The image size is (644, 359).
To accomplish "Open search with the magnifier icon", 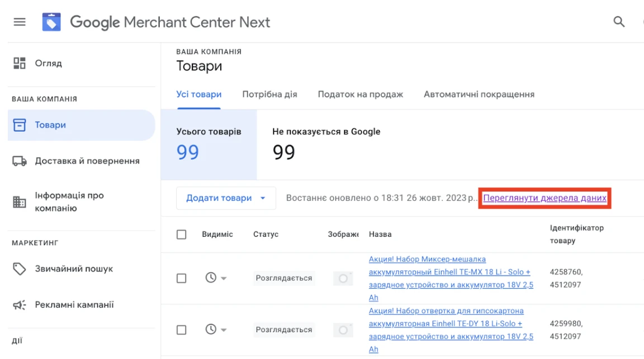I will 618,22.
